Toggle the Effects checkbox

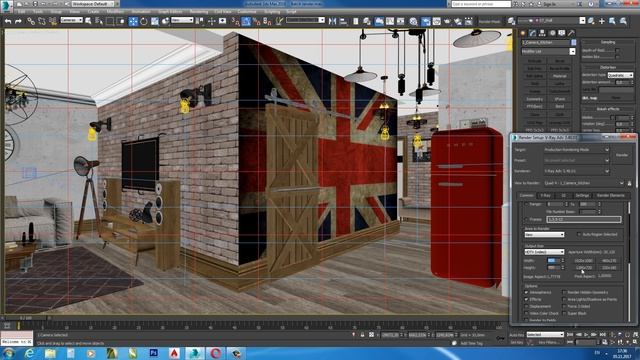point(526,300)
